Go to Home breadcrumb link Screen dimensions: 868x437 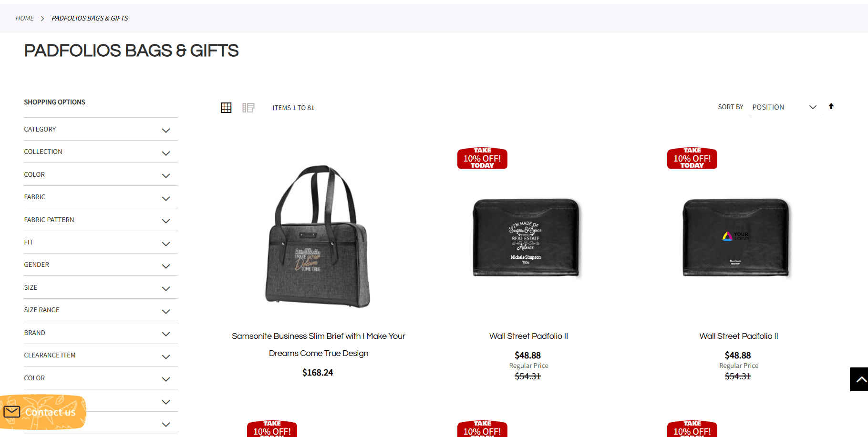pos(25,18)
